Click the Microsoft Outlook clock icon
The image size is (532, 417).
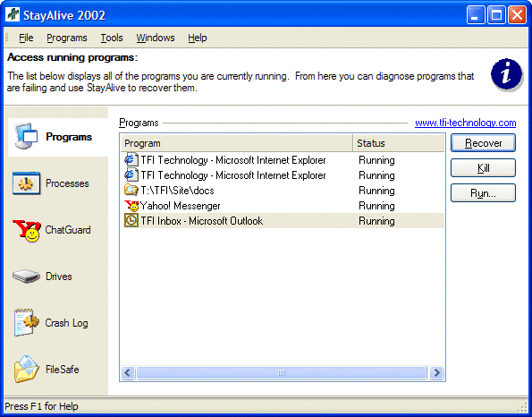pyautogui.click(x=131, y=221)
